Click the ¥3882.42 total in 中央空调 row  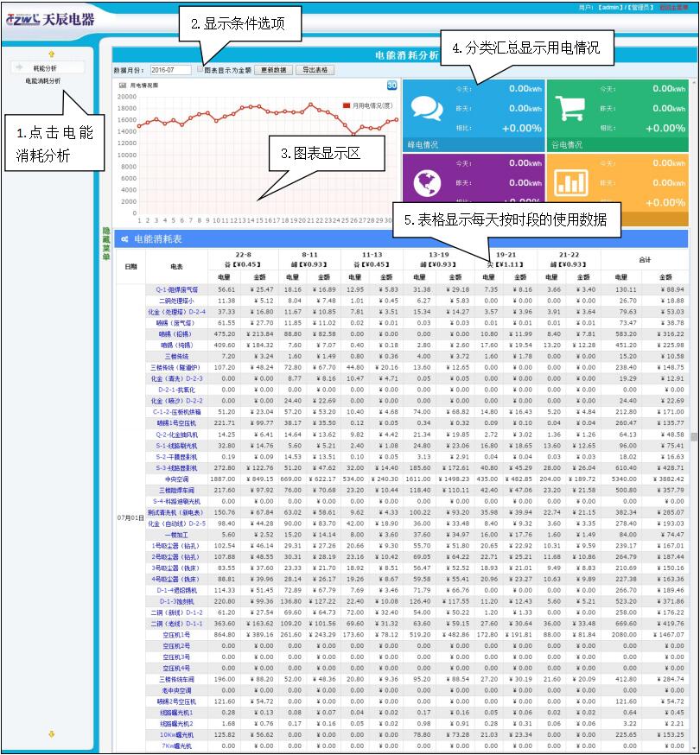[669, 479]
